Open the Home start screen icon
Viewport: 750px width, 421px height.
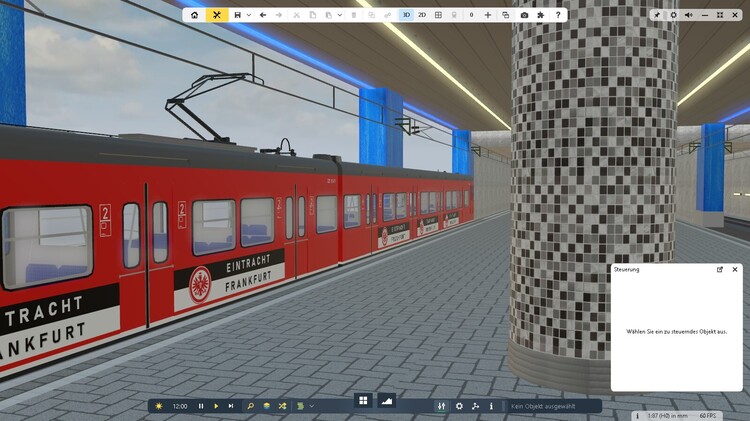(195, 15)
